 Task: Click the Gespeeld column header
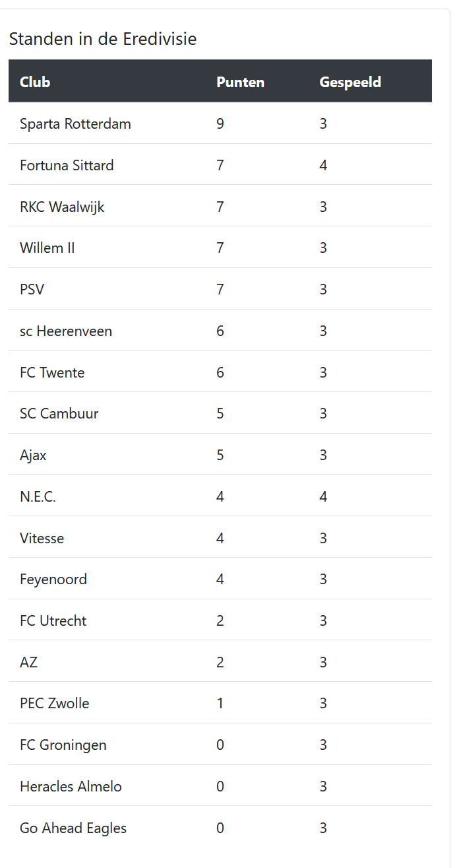coord(350,83)
